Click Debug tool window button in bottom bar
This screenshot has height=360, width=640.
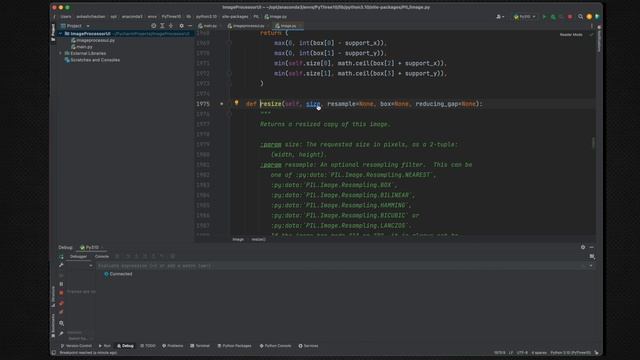pos(125,346)
